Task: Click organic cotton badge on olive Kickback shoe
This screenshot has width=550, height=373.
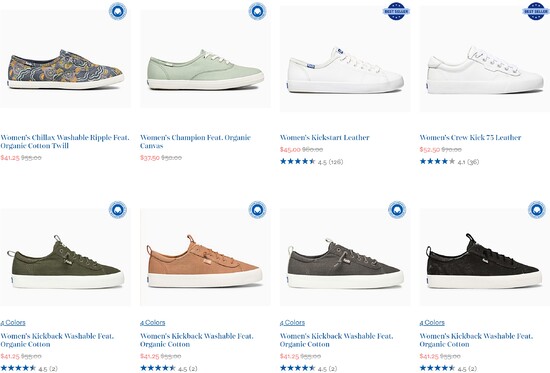Action: click(x=118, y=210)
